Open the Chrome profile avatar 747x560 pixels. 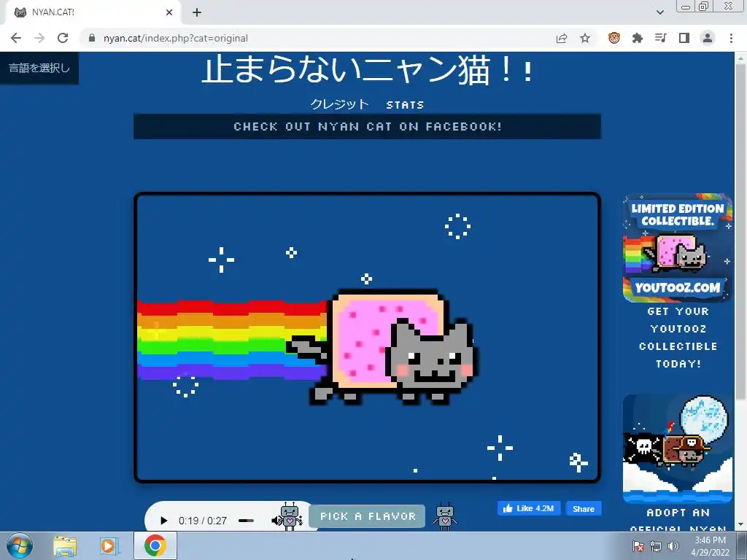point(708,38)
